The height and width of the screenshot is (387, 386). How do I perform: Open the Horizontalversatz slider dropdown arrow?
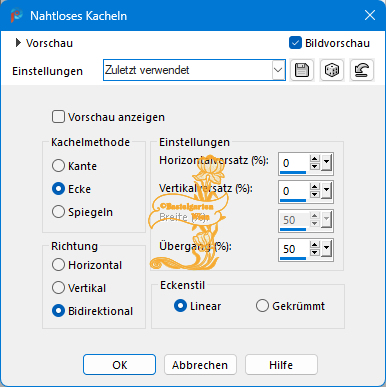tap(326, 163)
